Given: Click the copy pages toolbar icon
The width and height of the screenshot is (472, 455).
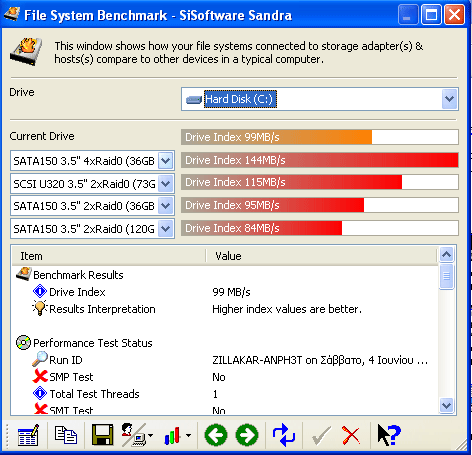Looking at the screenshot, I should pos(66,435).
